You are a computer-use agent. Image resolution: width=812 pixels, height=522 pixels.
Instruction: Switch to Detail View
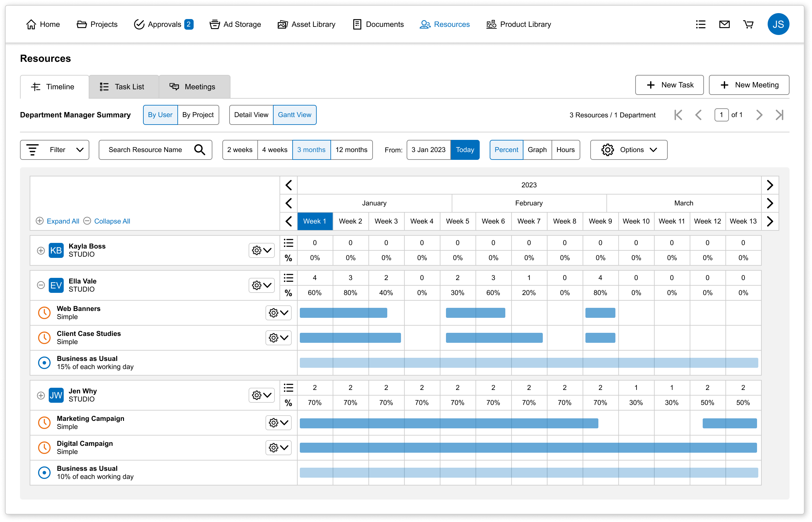(x=251, y=115)
